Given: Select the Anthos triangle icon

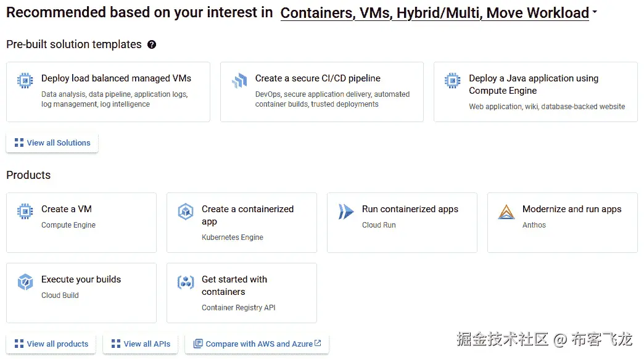Looking at the screenshot, I should tap(506, 211).
